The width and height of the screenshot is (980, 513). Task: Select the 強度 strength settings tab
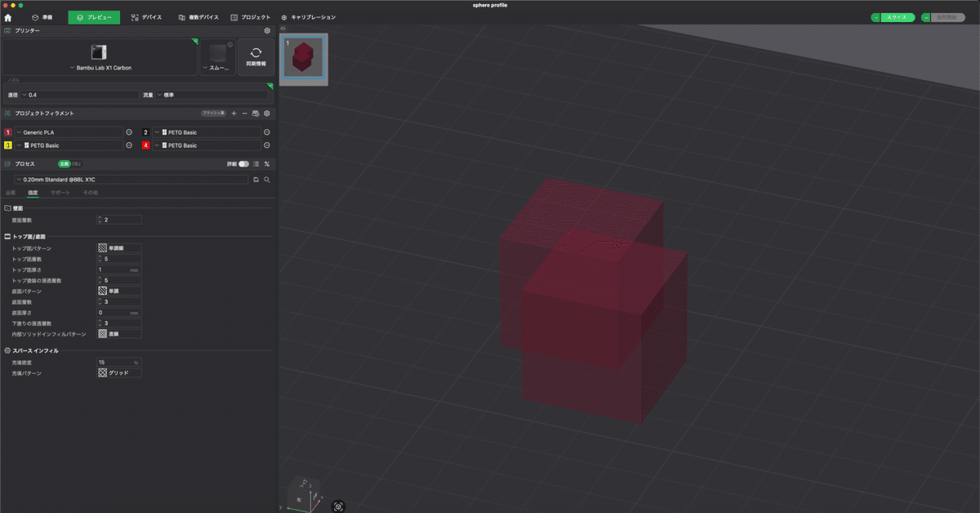(x=33, y=192)
